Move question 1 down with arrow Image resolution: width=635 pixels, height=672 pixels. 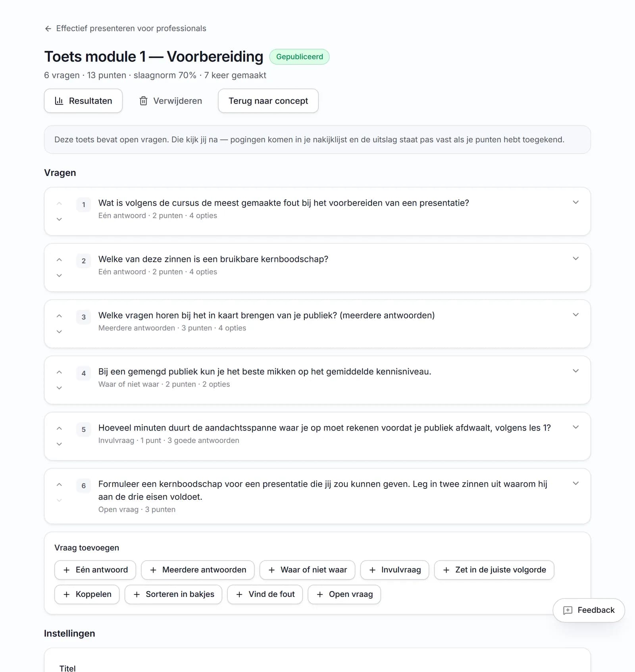point(59,219)
